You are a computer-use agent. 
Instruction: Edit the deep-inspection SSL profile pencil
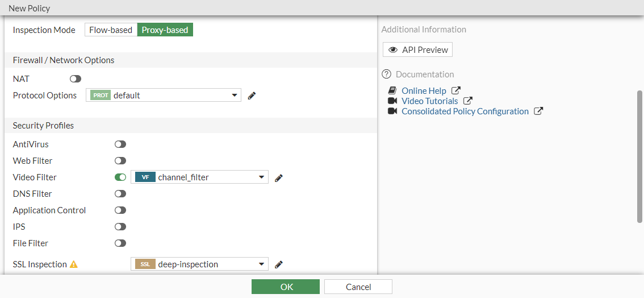click(279, 264)
